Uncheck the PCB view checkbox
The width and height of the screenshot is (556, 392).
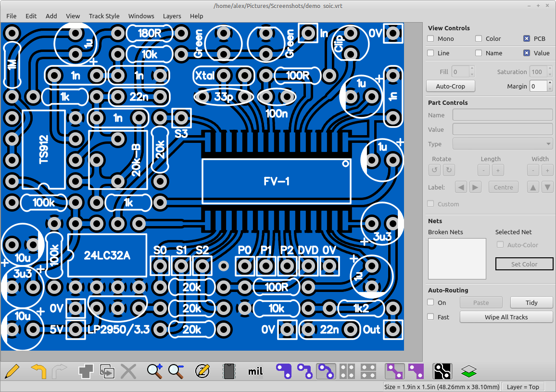(527, 38)
